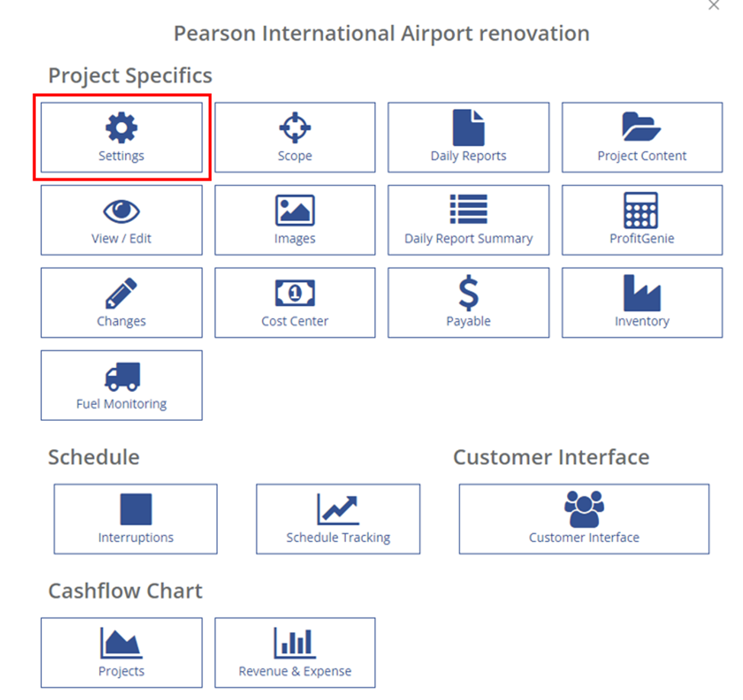Select the View / Edit eye tile
Viewport: 743px width, 700px height.
(121, 220)
